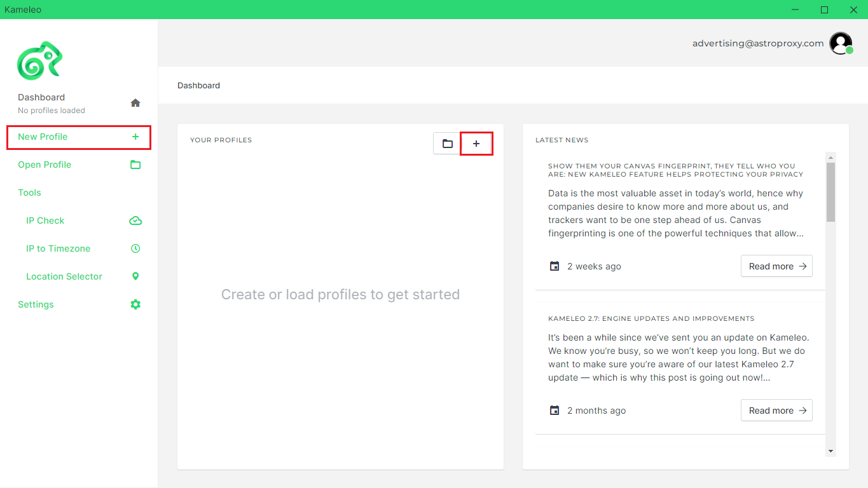Screen dimensions: 868x488
Task: Click the '2 months ago' date text
Action: [596, 410]
